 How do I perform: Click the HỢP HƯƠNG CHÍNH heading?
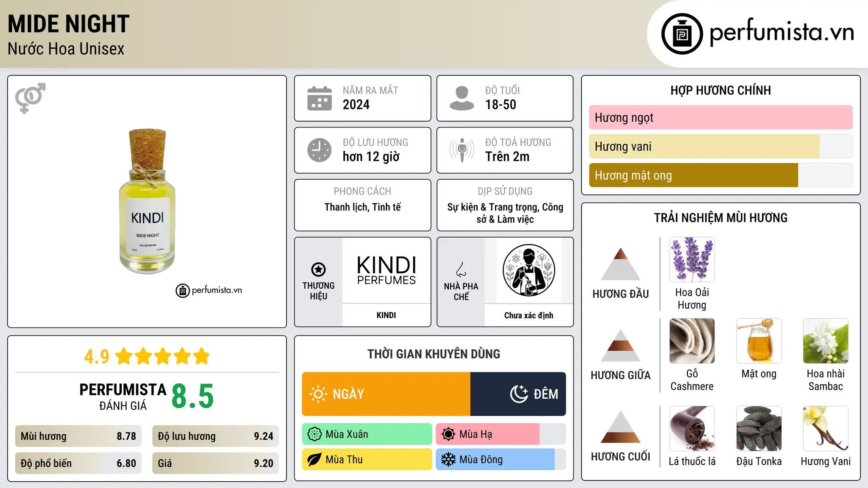tap(721, 90)
